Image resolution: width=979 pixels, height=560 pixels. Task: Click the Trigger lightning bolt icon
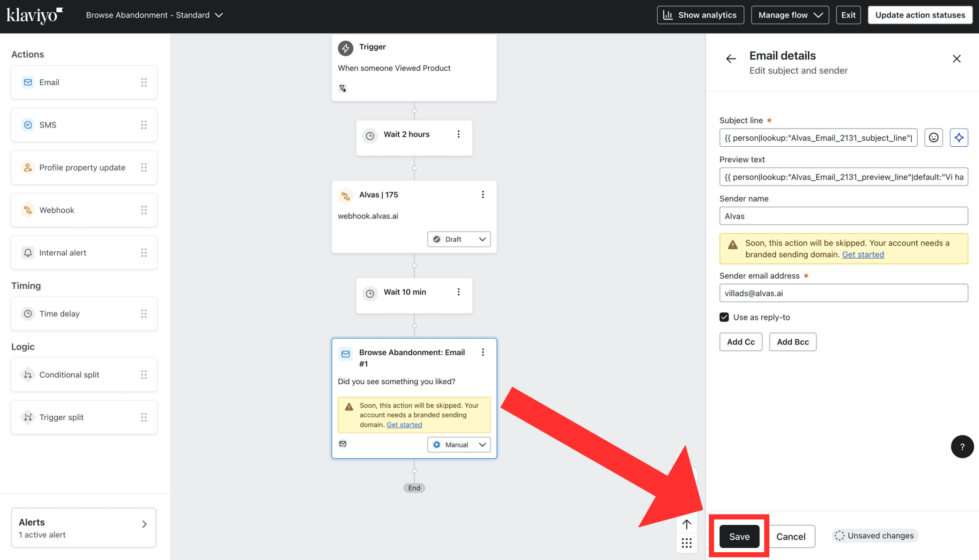point(345,48)
